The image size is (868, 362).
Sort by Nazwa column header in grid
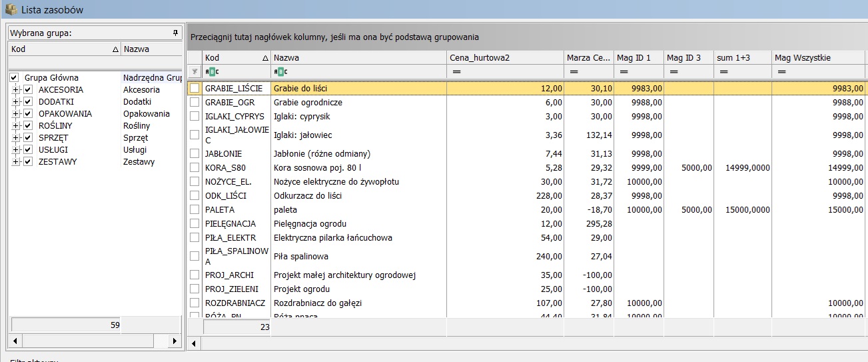359,58
